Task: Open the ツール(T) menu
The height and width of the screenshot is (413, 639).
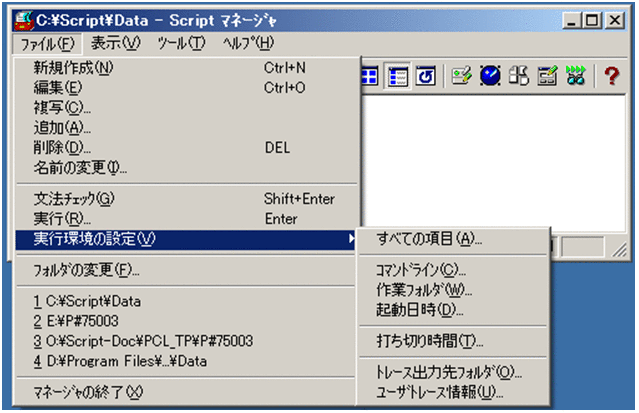Action: click(x=181, y=43)
